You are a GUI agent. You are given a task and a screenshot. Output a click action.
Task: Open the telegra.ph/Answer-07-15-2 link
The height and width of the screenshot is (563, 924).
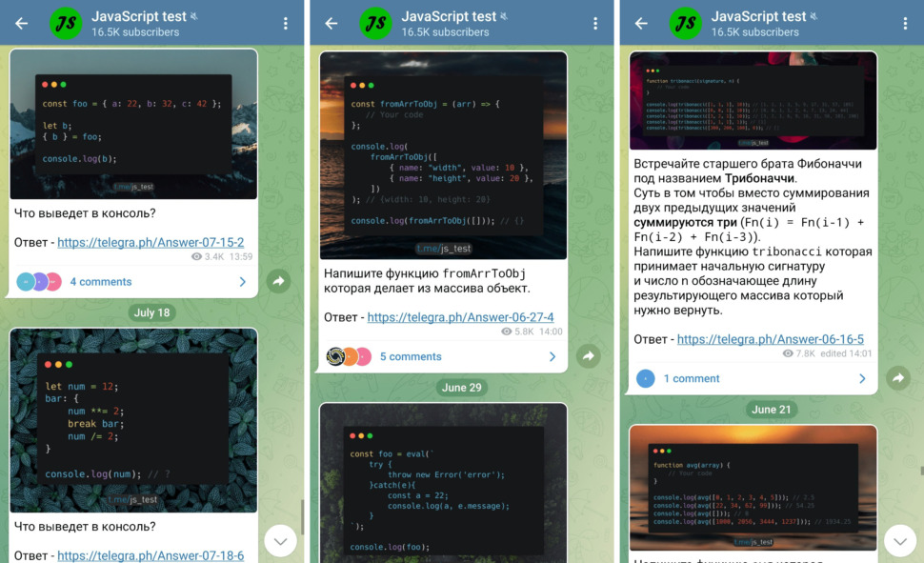tap(151, 242)
